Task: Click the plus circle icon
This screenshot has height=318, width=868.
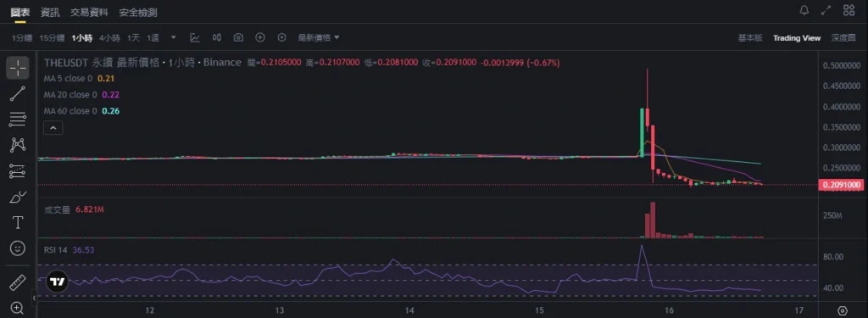Action: [260, 37]
